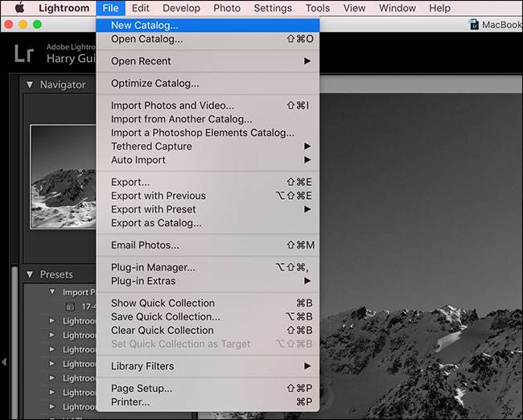Select New Catalog... from File menu
This screenshot has height=420, width=523.
145,25
